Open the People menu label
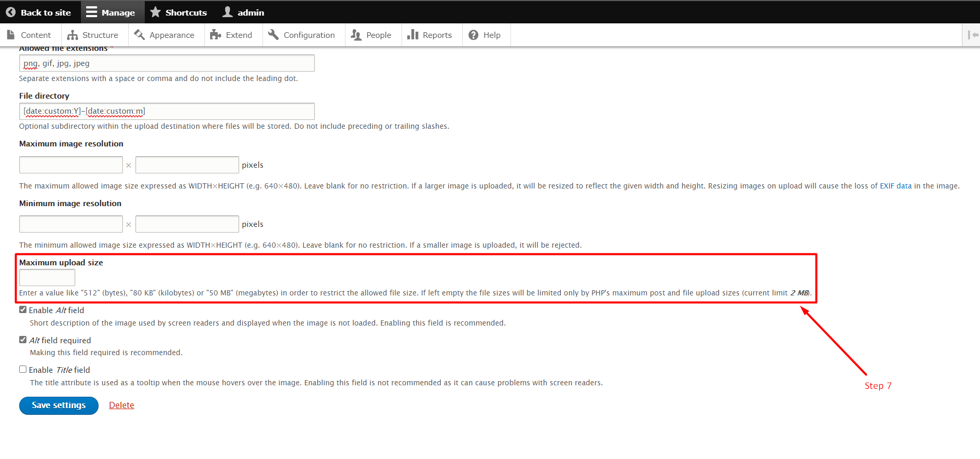The width and height of the screenshot is (980, 459). 379,35
